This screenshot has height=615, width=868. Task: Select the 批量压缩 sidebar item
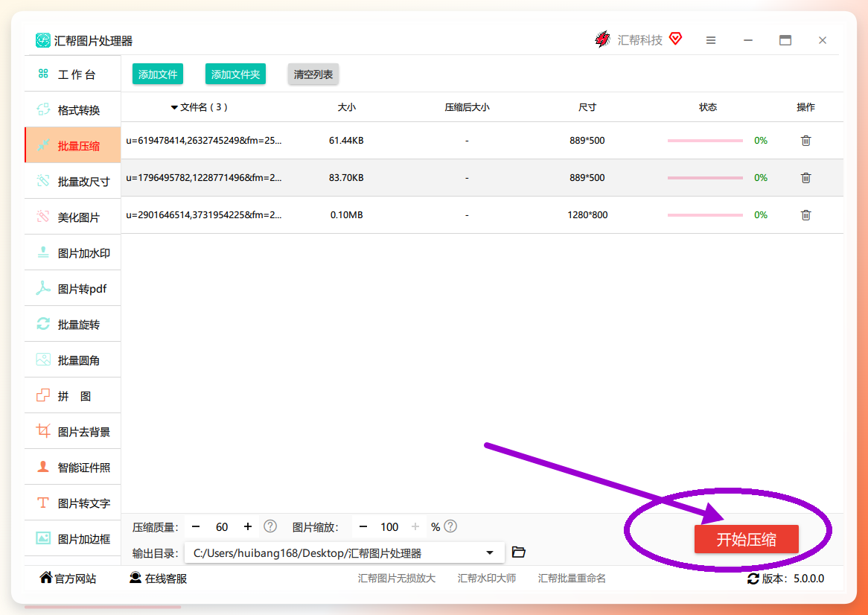(x=72, y=146)
